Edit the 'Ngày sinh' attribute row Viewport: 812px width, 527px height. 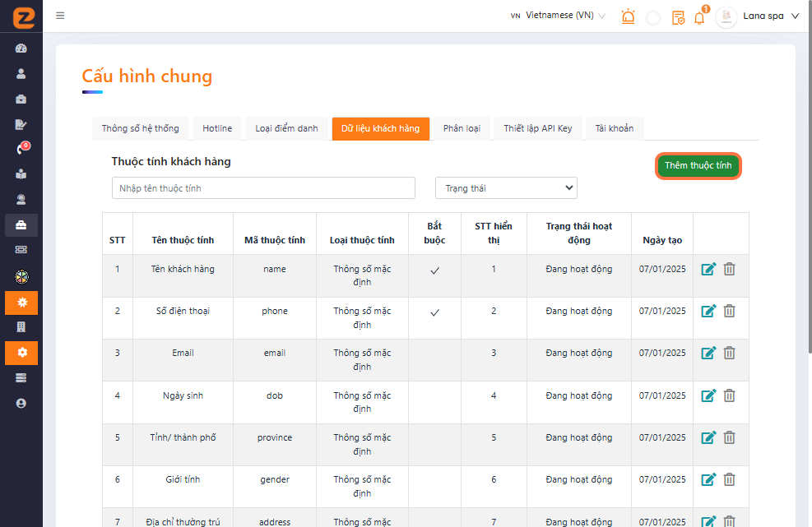coord(708,395)
